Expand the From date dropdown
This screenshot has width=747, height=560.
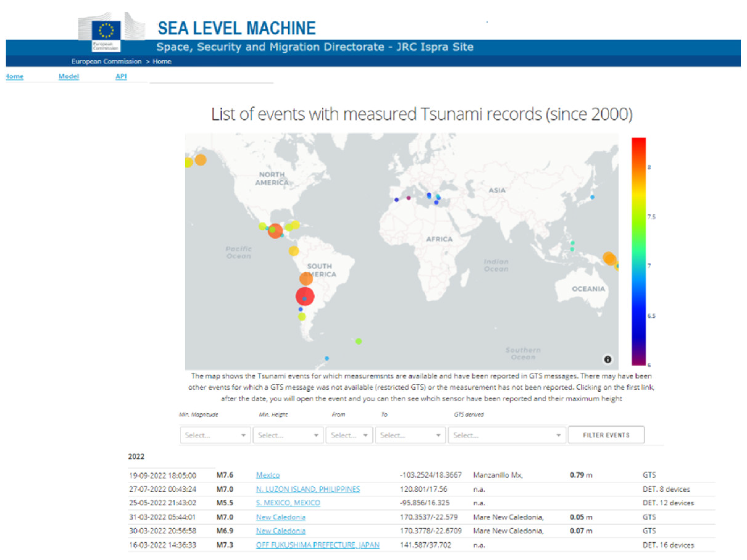pyautogui.click(x=349, y=435)
